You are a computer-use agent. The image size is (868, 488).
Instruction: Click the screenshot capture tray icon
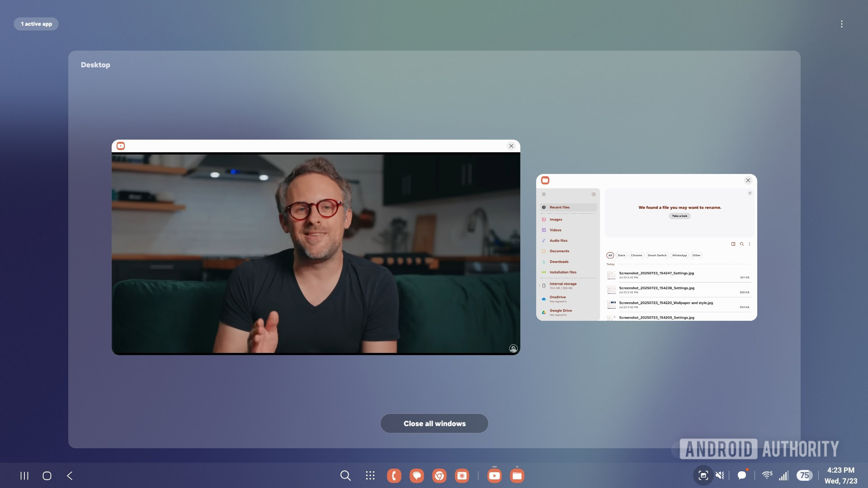tap(703, 475)
